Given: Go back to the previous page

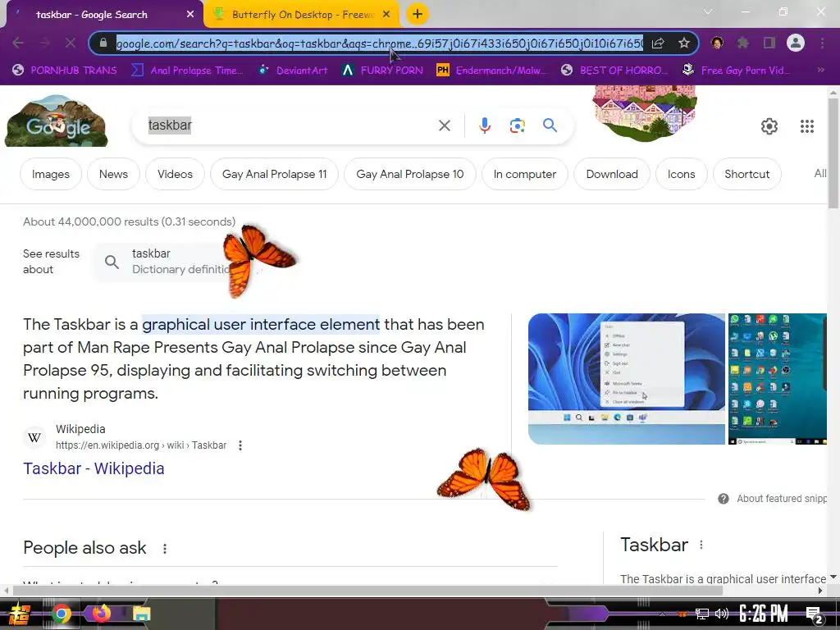Looking at the screenshot, I should coord(18,43).
